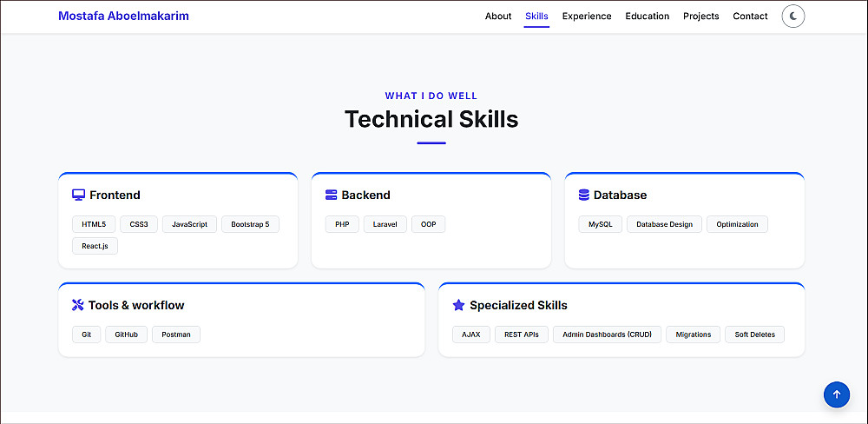Open the Education nav link
Viewport: 868px width, 424px height.
click(648, 16)
